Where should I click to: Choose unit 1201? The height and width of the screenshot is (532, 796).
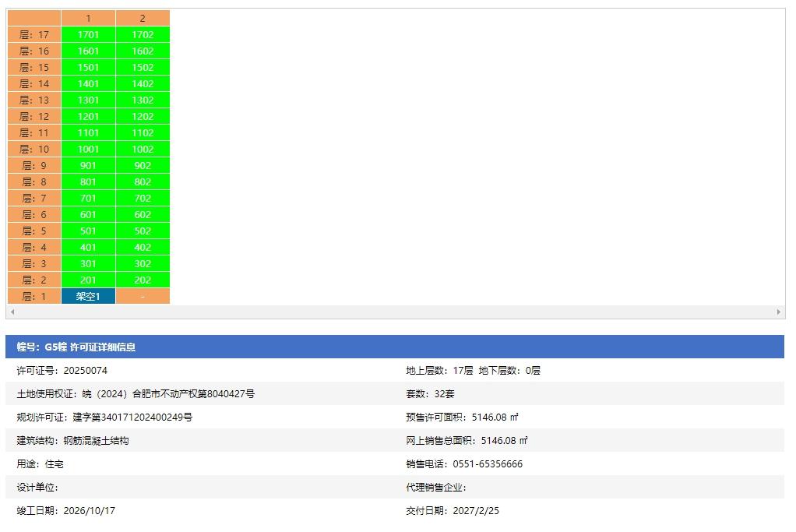[x=88, y=116]
